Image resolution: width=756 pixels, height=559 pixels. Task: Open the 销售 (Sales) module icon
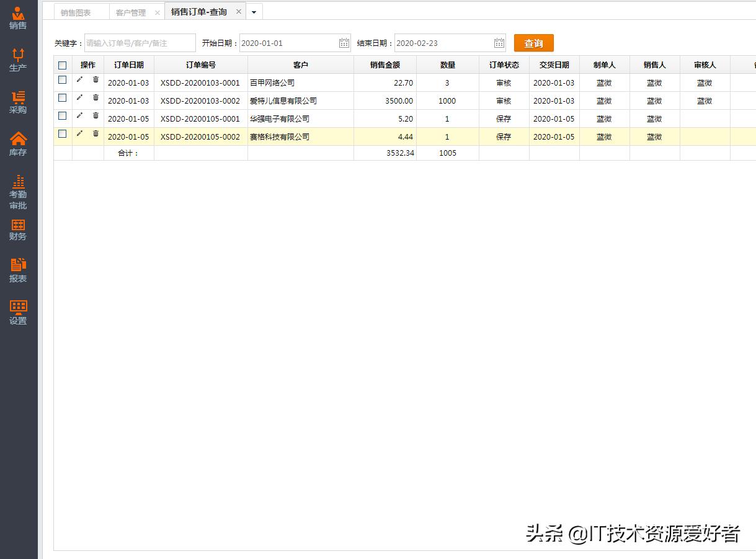coord(18,16)
